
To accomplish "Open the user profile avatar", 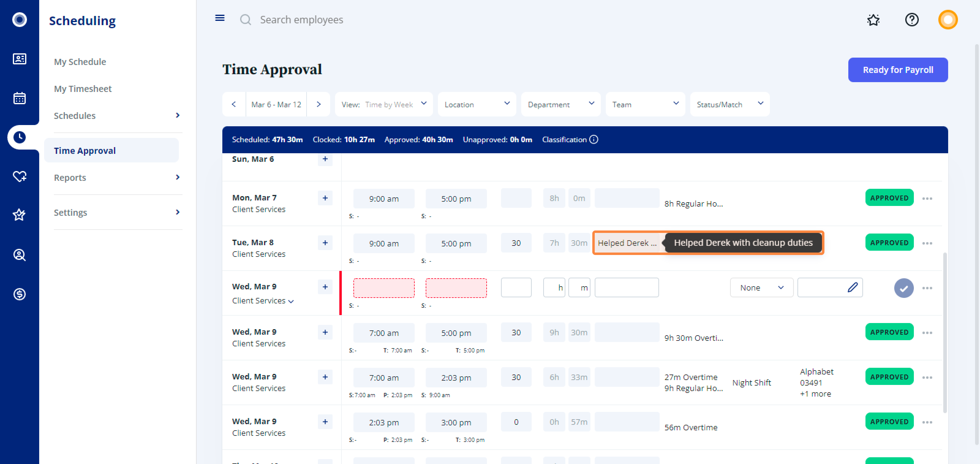I will click(x=948, y=20).
